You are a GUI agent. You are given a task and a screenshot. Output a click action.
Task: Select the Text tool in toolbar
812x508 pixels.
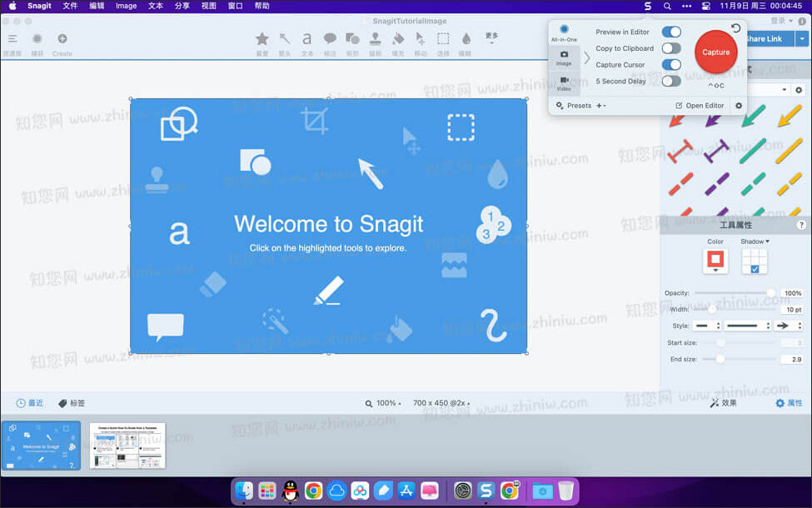point(307,39)
